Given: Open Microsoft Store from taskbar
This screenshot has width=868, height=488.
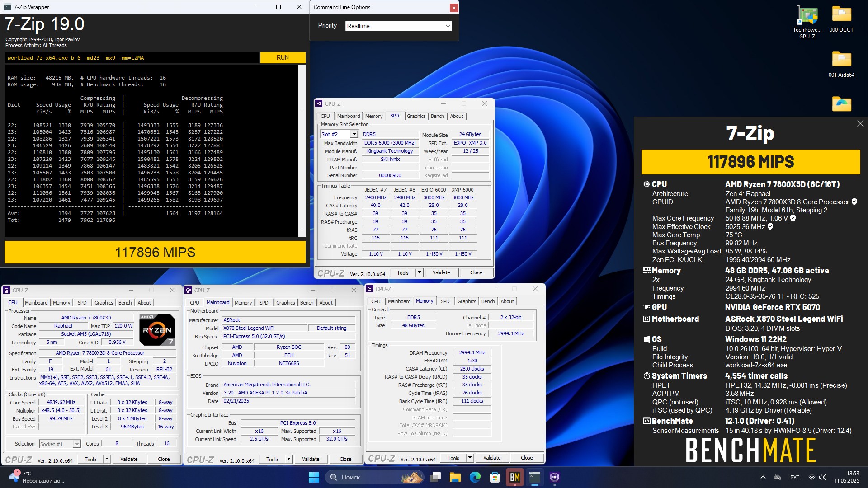Looking at the screenshot, I should point(495,477).
